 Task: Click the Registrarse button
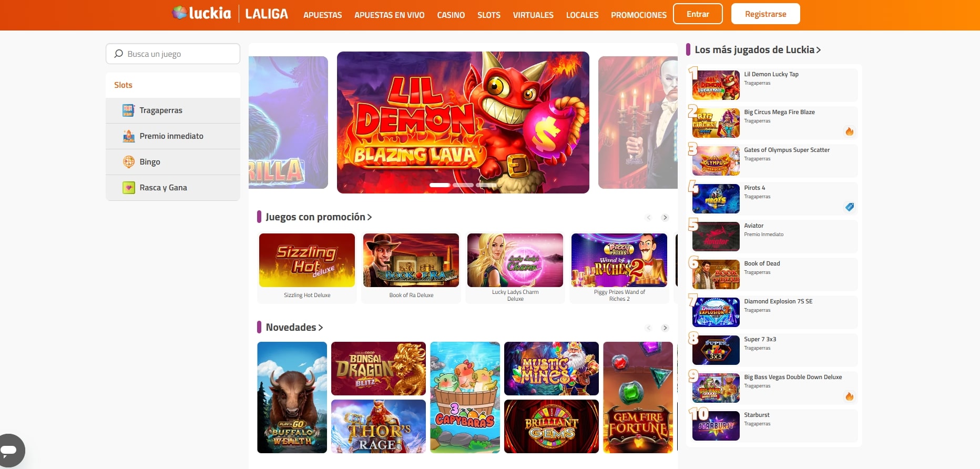765,14
